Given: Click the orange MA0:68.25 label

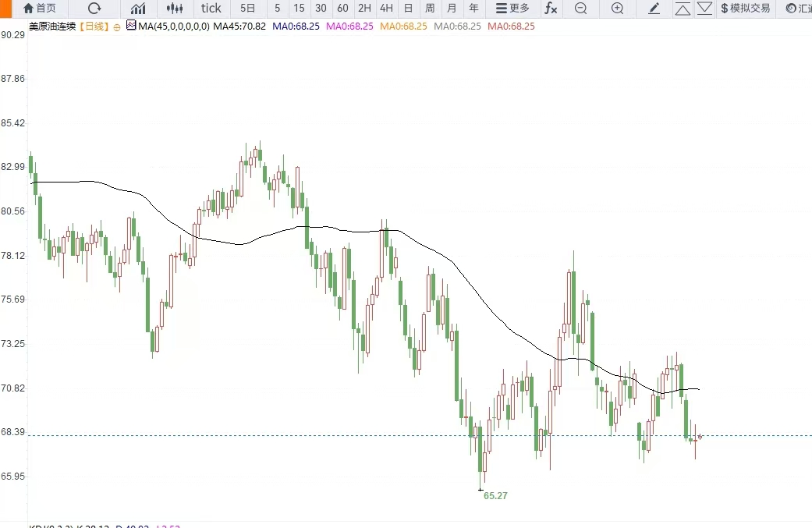Looking at the screenshot, I should coord(403,27).
